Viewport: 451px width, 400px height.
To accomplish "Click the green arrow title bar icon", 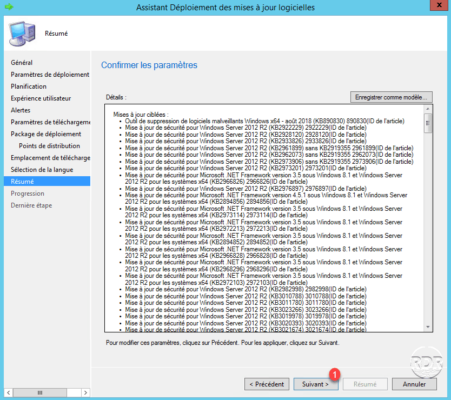I will tap(9, 7).
